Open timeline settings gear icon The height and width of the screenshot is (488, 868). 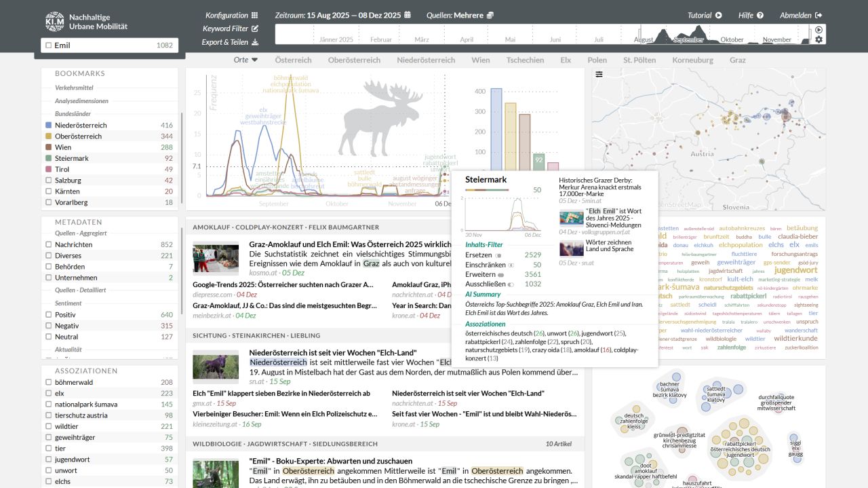pyautogui.click(x=818, y=40)
